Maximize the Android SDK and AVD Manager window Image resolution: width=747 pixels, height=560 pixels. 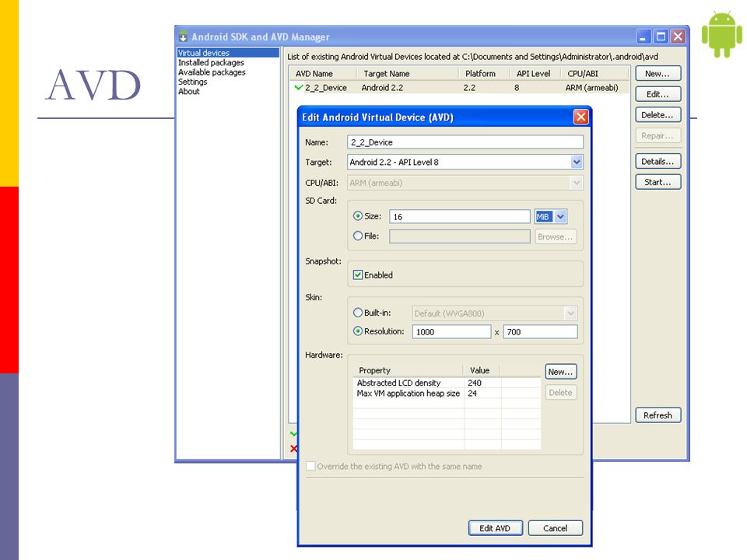point(661,37)
